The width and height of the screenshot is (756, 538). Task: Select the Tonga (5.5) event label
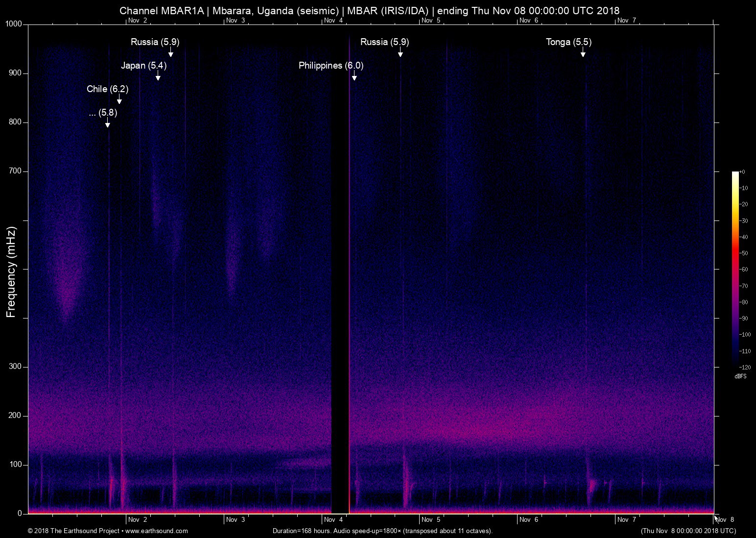coord(568,42)
